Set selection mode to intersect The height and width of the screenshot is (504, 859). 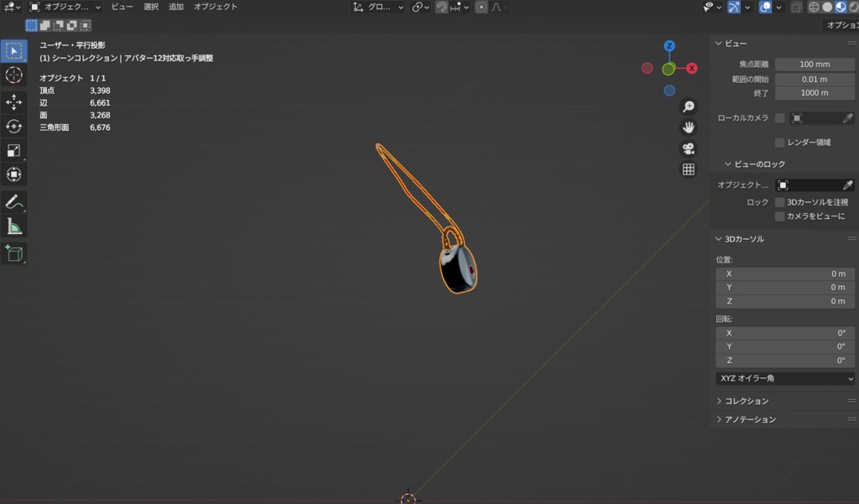(x=85, y=25)
